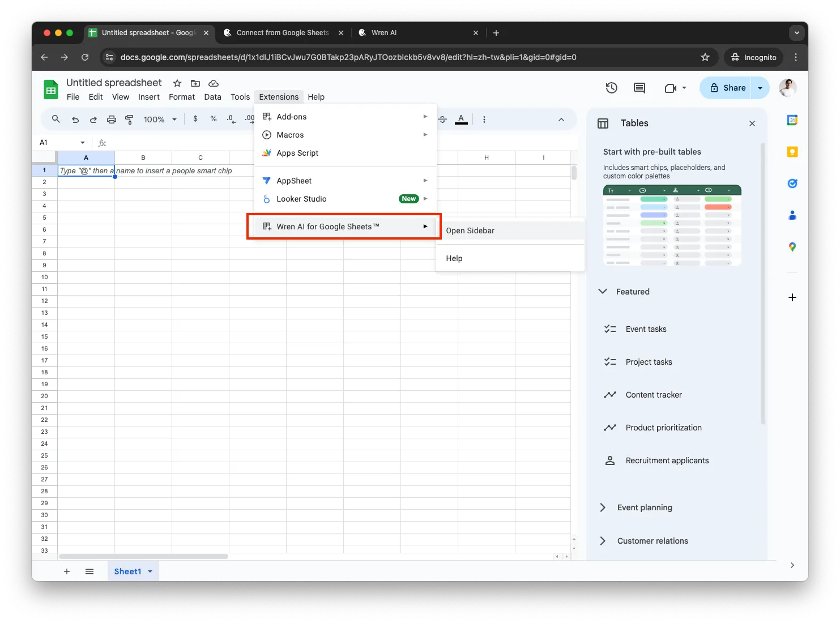Screen dimensions: 840x623
Task: View the cloud save status
Action: coord(214,83)
